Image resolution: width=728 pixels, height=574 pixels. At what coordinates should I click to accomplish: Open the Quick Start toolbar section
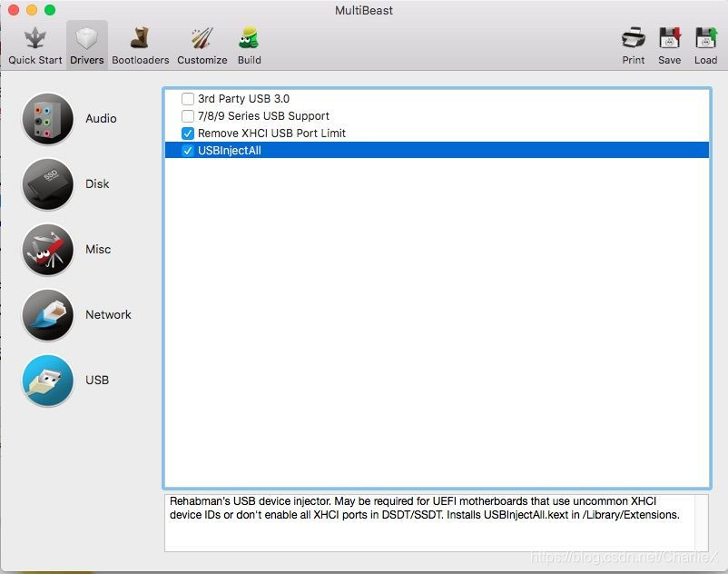coord(34,46)
